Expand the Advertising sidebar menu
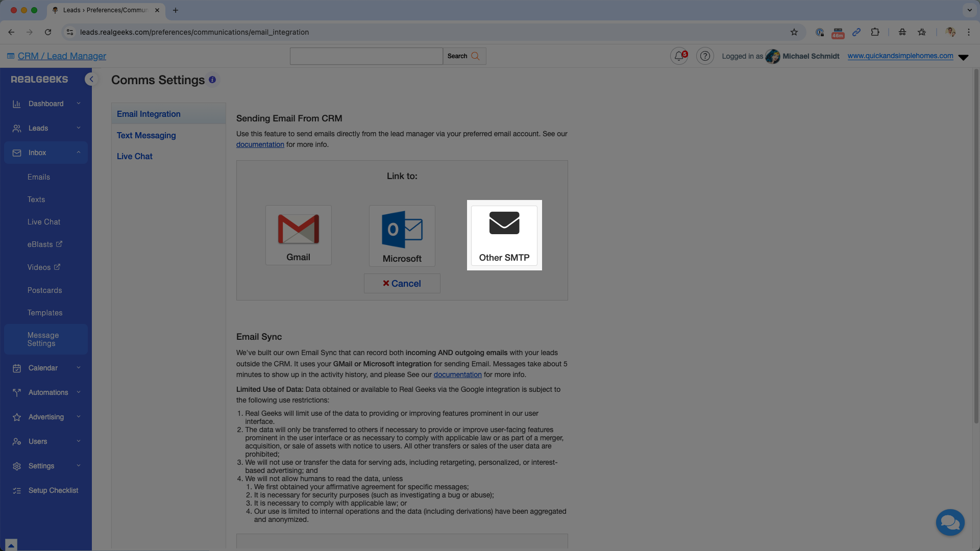The image size is (980, 551). pos(46,417)
